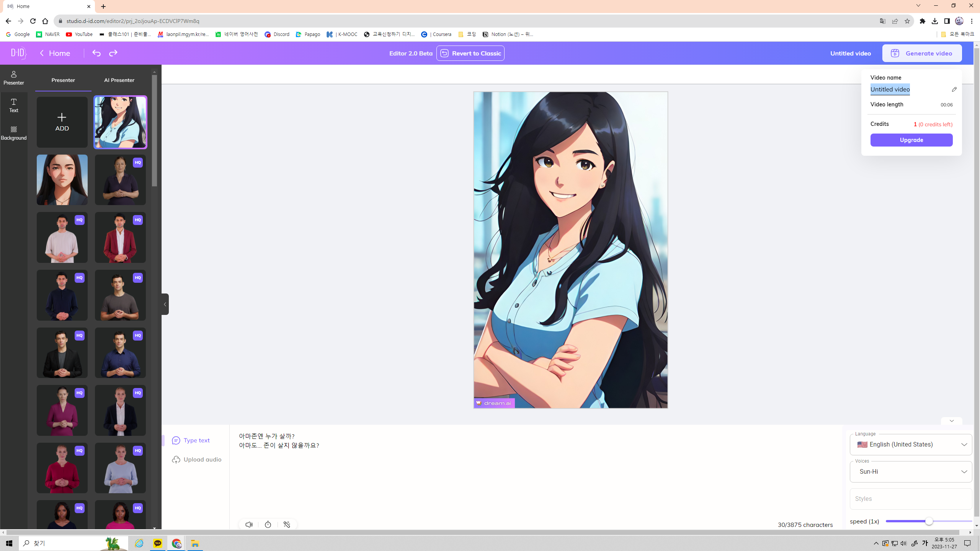
Task: Open Internet Explorer from the taskbar
Action: click(139, 543)
